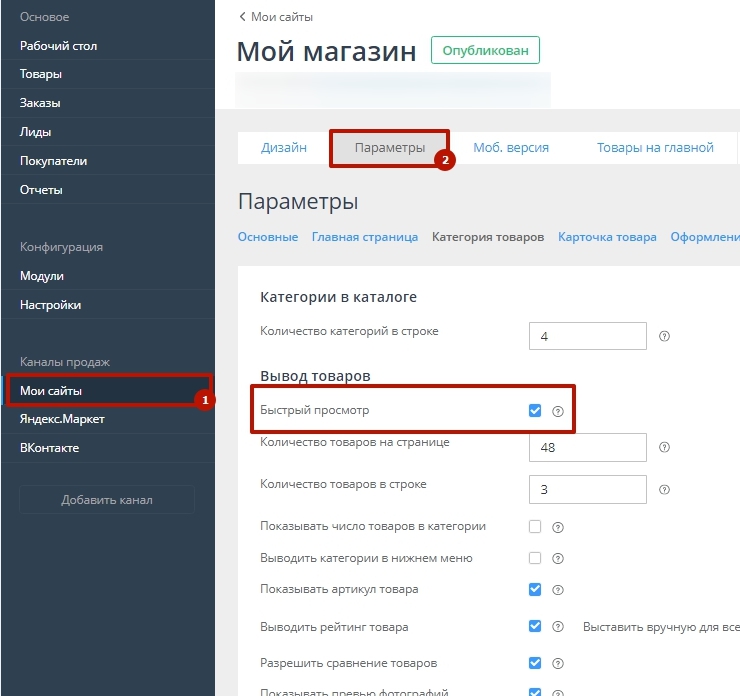
Task: Select Категория товаров section
Action: (488, 237)
